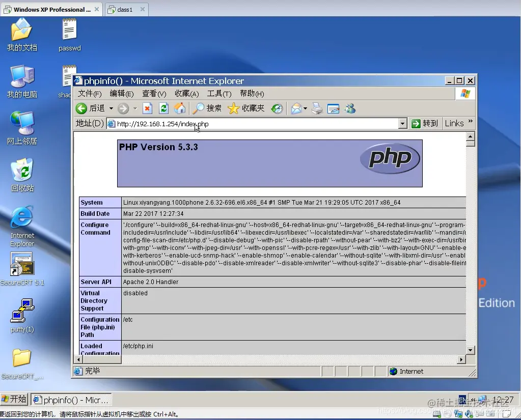This screenshot has width=521, height=420.
Task: Click the Stop loading icon
Action: [x=147, y=108]
